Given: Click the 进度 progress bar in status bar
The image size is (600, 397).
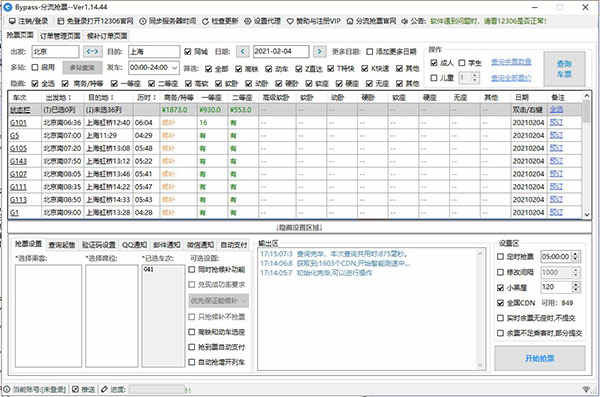Looking at the screenshot, I should point(158,390).
